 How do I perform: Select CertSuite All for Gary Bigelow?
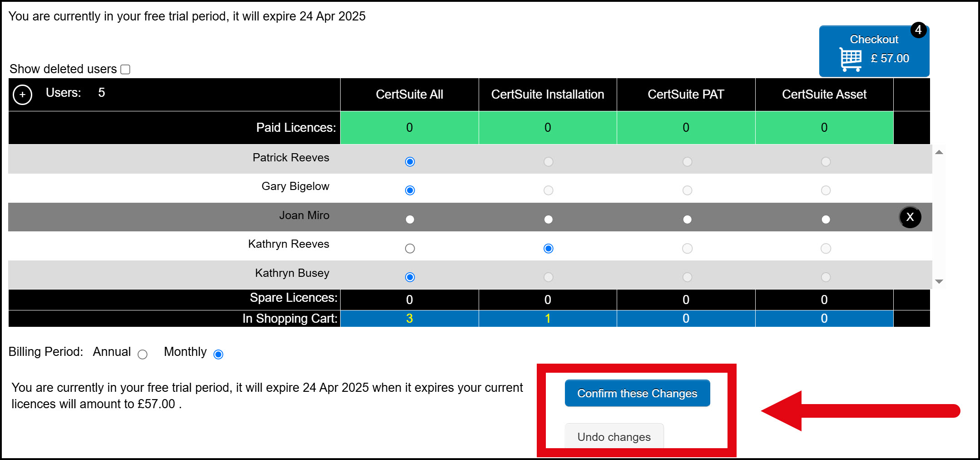coord(410,190)
